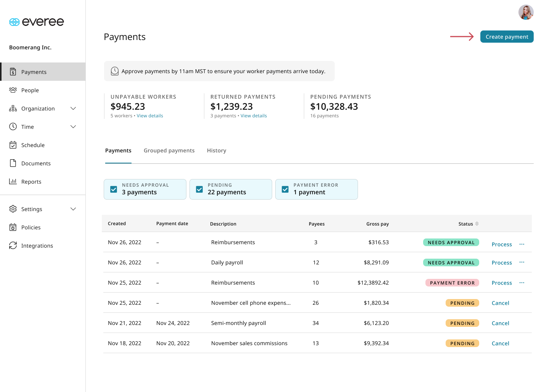Viewport: 552px width, 392px height.
Task: Click the Create payment button
Action: pyautogui.click(x=507, y=37)
